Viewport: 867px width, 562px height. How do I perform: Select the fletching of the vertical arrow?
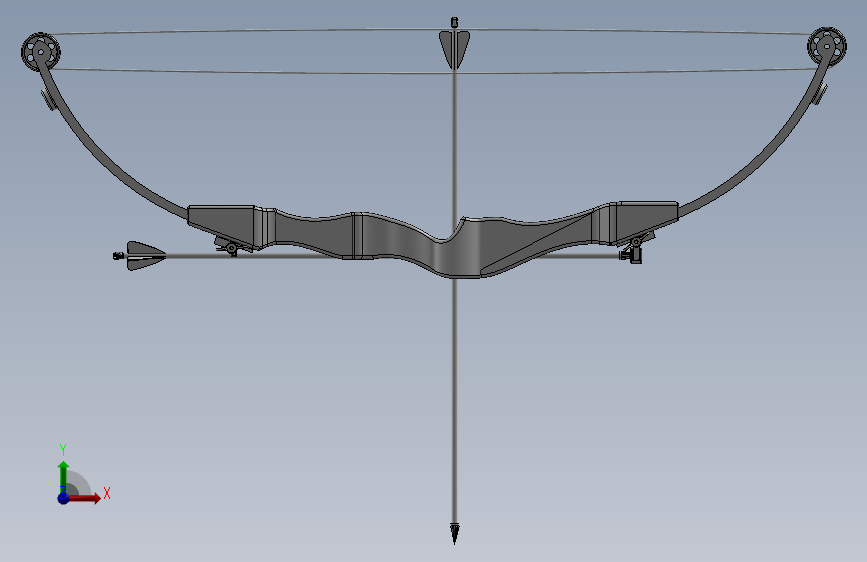(455, 50)
